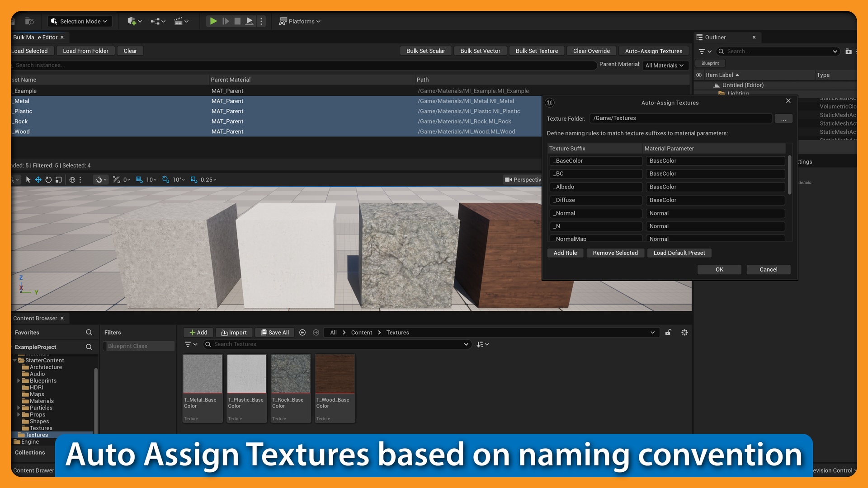Viewport: 868px width, 488px height.
Task: Cancel the Auto-Assign Textures dialog
Action: (769, 270)
